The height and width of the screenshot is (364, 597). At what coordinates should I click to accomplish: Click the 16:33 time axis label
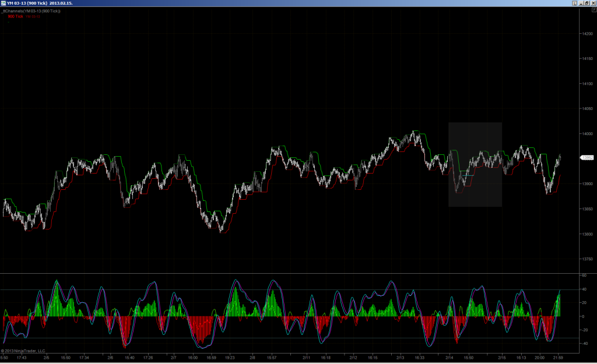pos(420,358)
